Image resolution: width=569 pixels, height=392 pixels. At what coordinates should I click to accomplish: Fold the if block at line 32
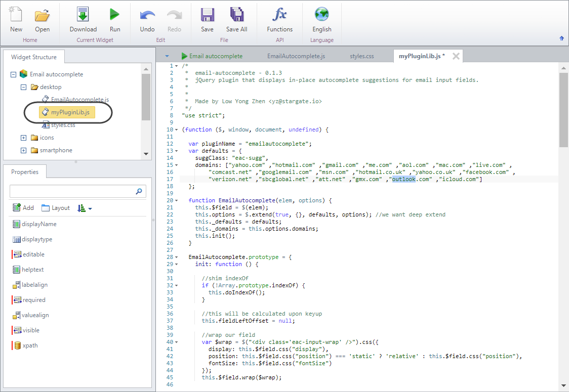click(176, 285)
